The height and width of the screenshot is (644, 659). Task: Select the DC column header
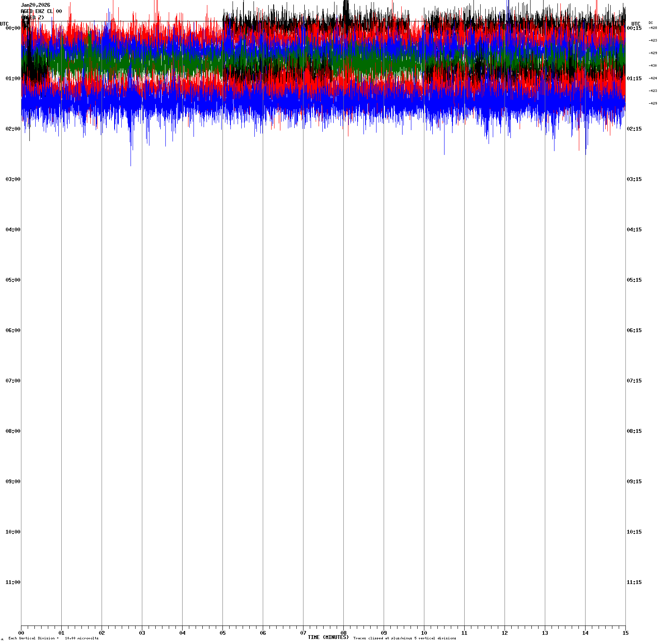point(651,23)
